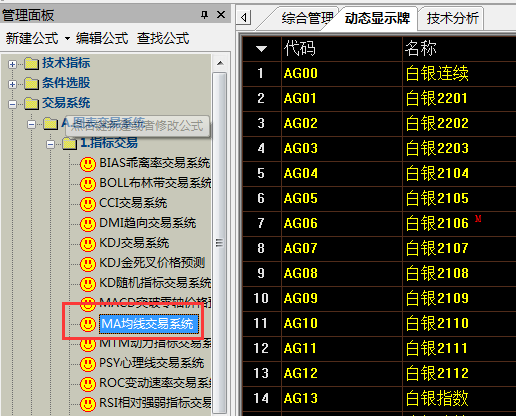
Task: Select the 白银2104 name cell
Action: click(x=459, y=173)
